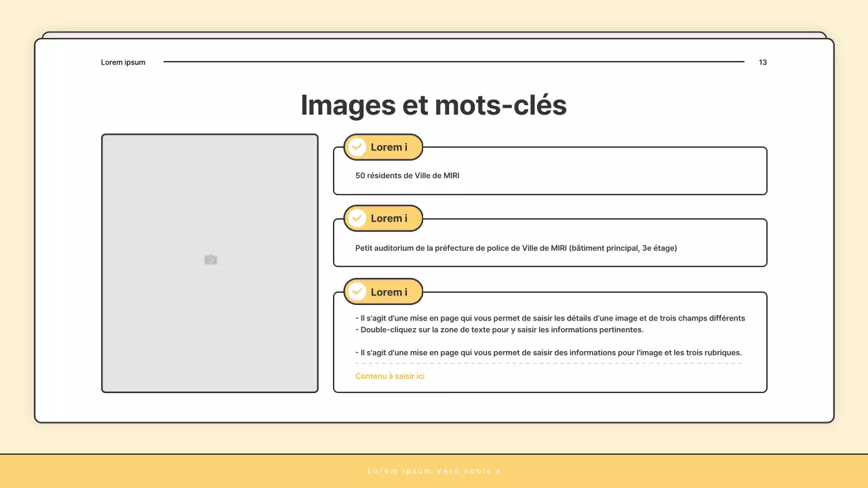Click the bullet line ending "trois champs différents"
Screen dimensions: 868x488
550,318
